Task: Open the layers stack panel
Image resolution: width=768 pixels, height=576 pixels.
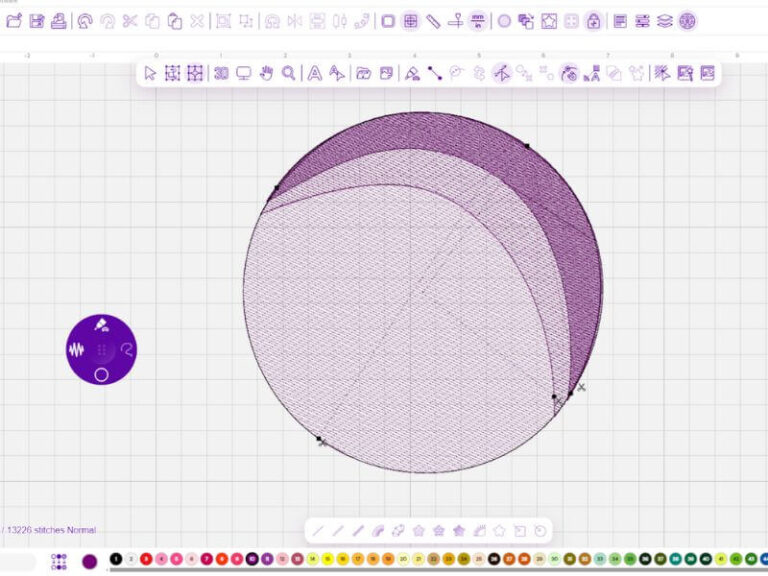Action: pos(665,20)
